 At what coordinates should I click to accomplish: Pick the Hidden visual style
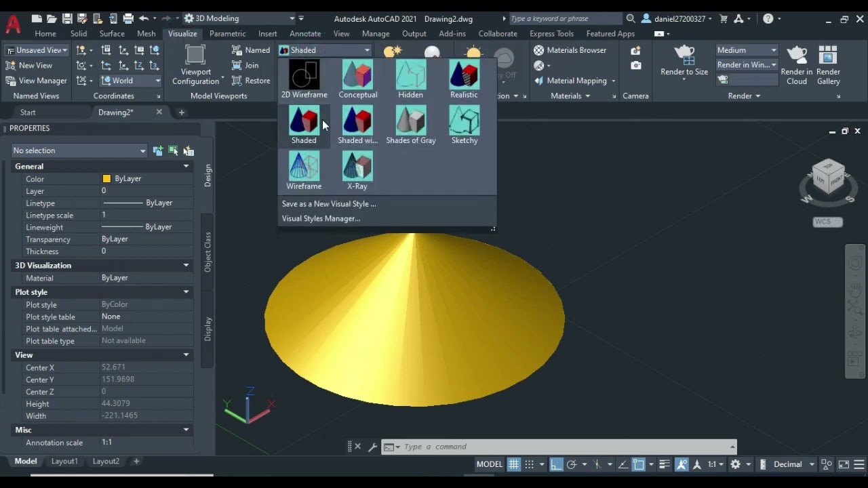410,79
